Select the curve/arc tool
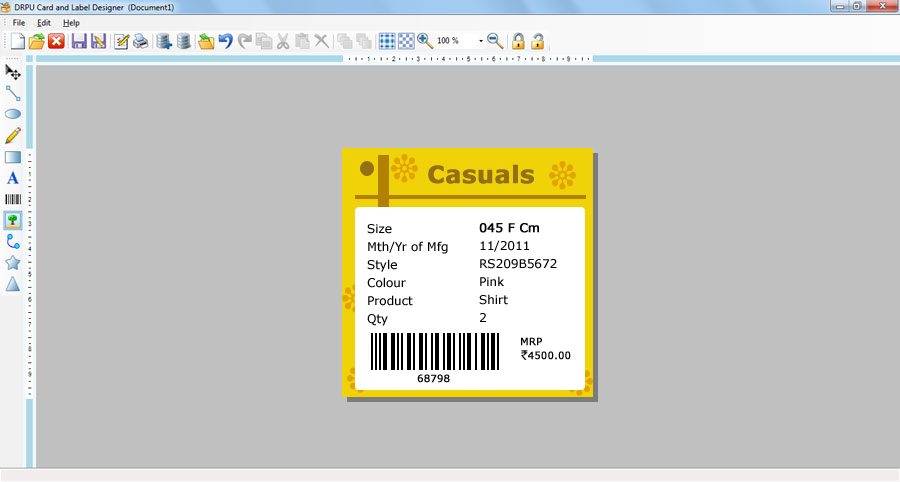The width and height of the screenshot is (900, 482). coord(13,242)
